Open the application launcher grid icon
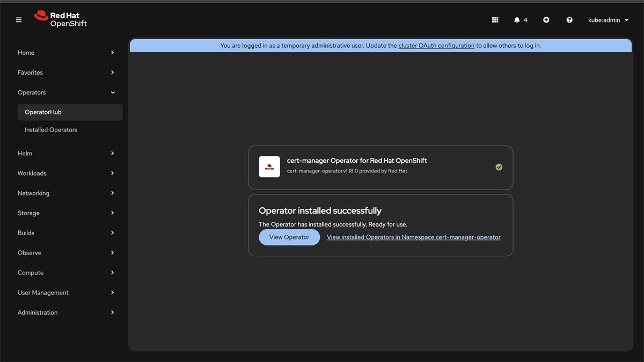Image resolution: width=644 pixels, height=362 pixels. [x=495, y=20]
